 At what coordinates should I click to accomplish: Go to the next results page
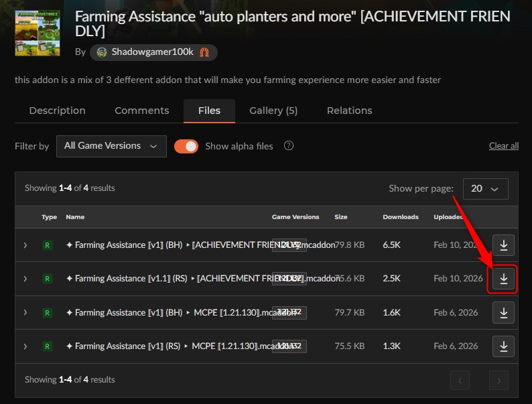pyautogui.click(x=498, y=381)
